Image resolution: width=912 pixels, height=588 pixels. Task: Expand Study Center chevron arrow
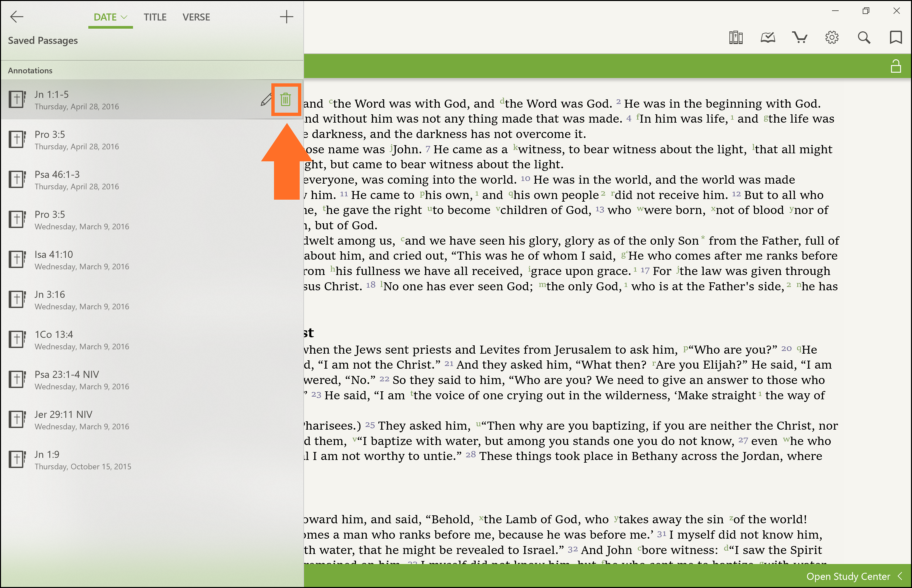click(900, 576)
